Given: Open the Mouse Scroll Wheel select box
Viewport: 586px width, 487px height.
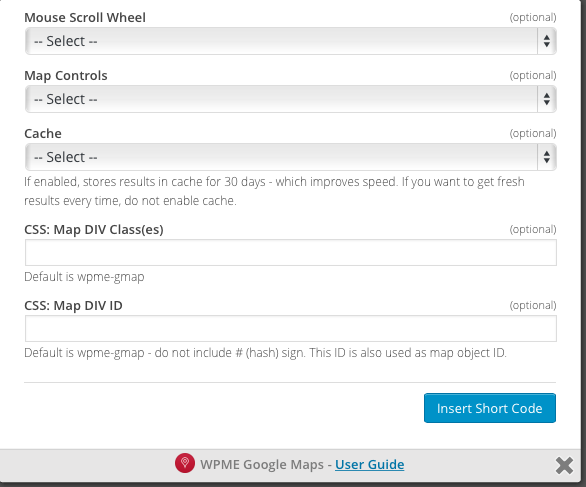Looking at the screenshot, I should 290,41.
